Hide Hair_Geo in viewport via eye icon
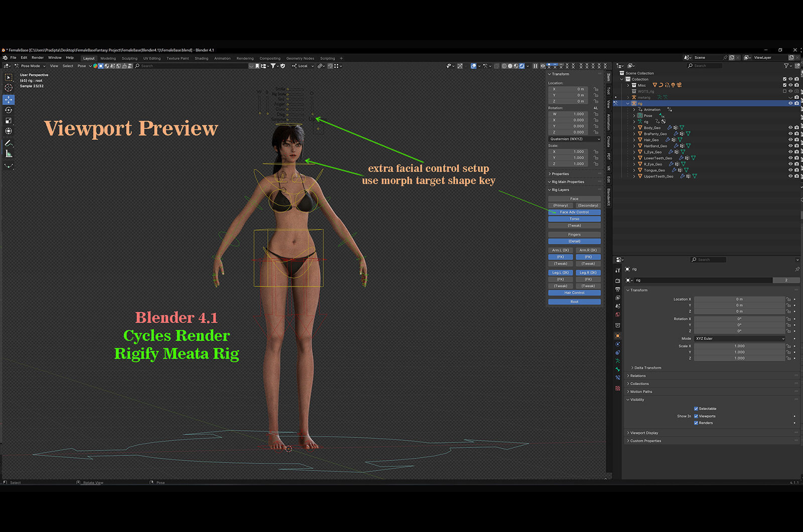The image size is (803, 532). click(x=790, y=140)
